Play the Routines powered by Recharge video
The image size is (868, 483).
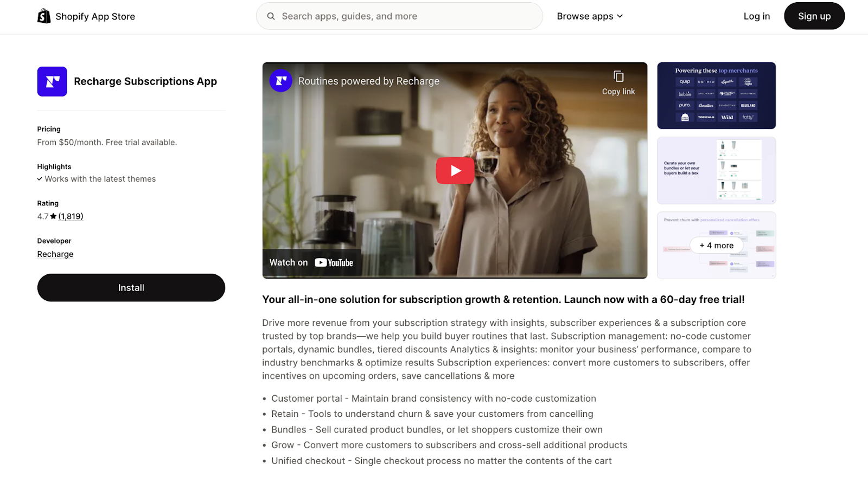tap(455, 171)
